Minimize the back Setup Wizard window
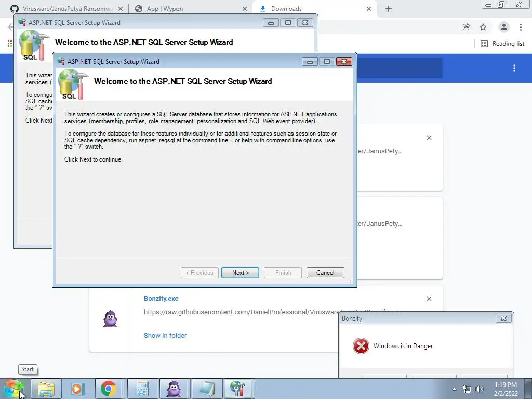 [x=271, y=23]
